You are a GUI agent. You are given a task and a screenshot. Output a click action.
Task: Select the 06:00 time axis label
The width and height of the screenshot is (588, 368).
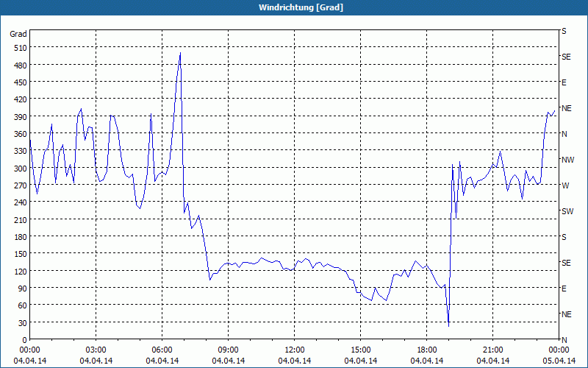point(162,350)
